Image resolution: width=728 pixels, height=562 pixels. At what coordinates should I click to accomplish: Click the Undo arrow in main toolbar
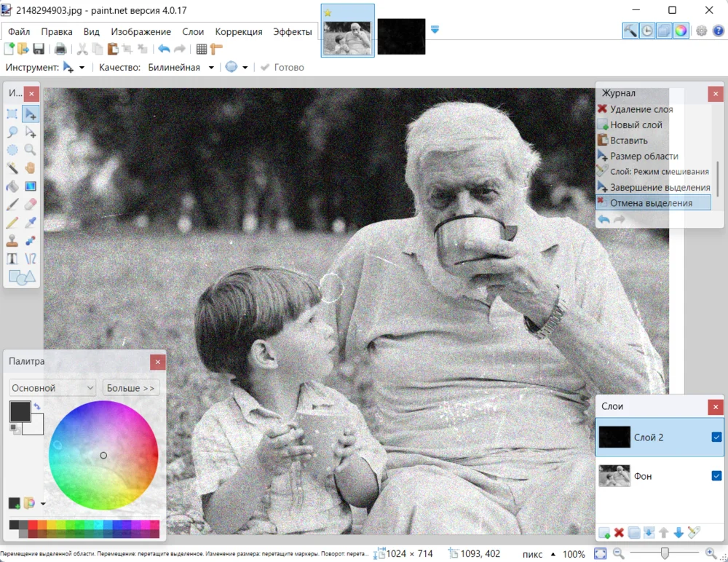(164, 49)
